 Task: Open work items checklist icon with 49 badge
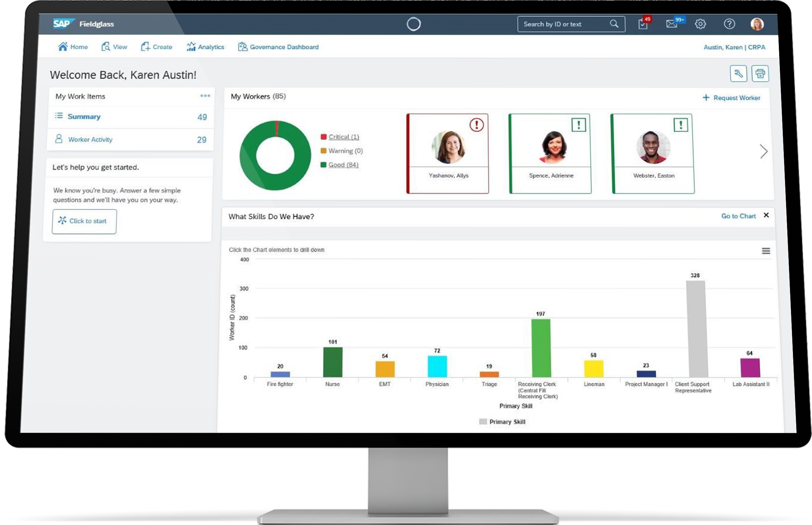click(x=643, y=24)
